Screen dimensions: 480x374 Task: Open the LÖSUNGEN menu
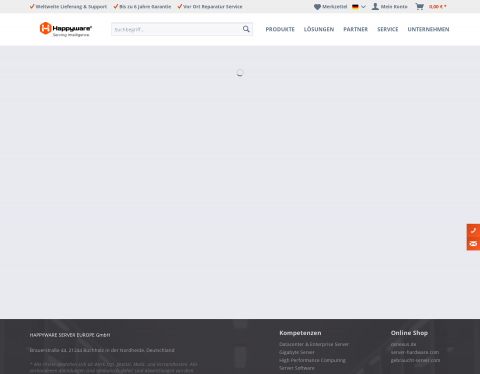coord(319,29)
